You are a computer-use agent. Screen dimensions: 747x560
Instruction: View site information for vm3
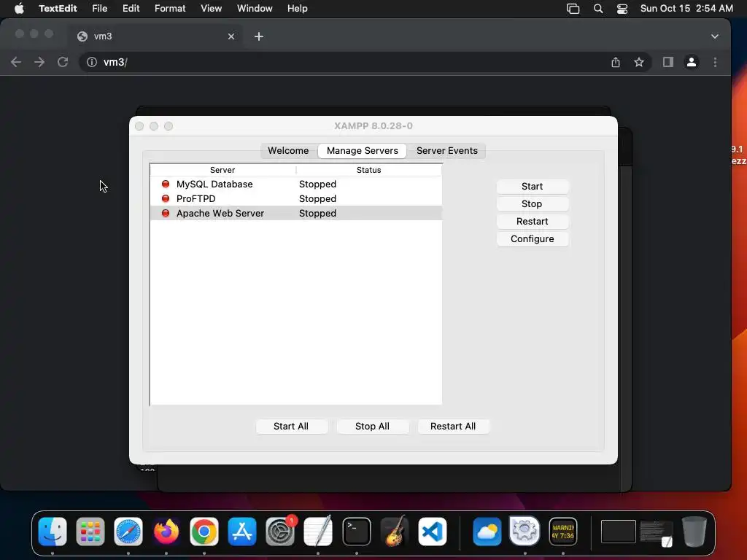[92, 62]
